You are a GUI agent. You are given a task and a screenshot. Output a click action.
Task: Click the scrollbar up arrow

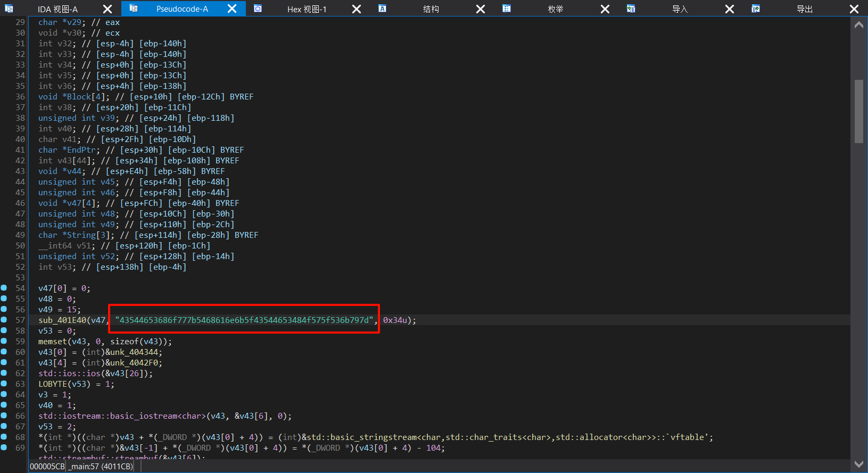tap(859, 25)
